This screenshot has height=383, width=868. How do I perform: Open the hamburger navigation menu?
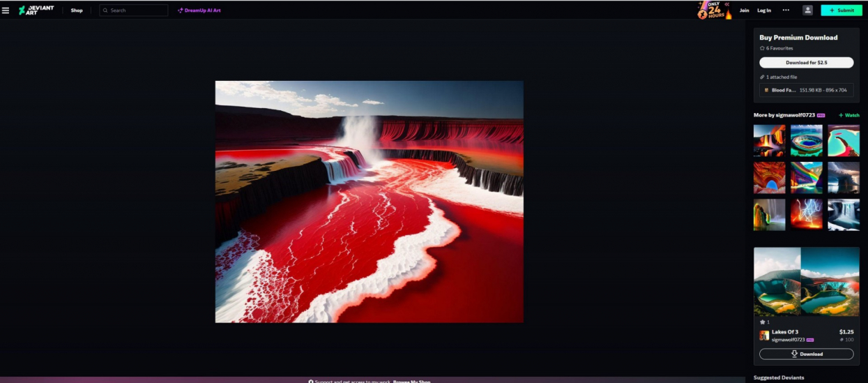point(6,10)
